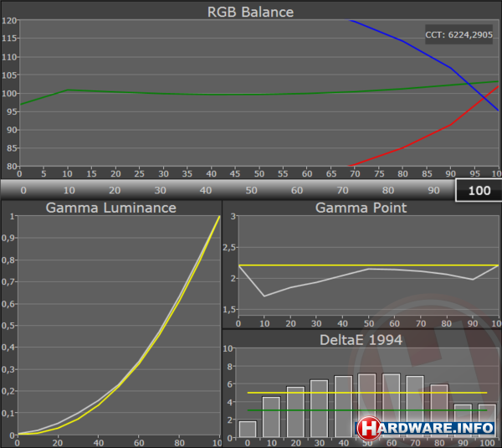Image resolution: width=502 pixels, height=448 pixels.
Task: Click the DeltaE bar at level 90
Action: (463, 420)
